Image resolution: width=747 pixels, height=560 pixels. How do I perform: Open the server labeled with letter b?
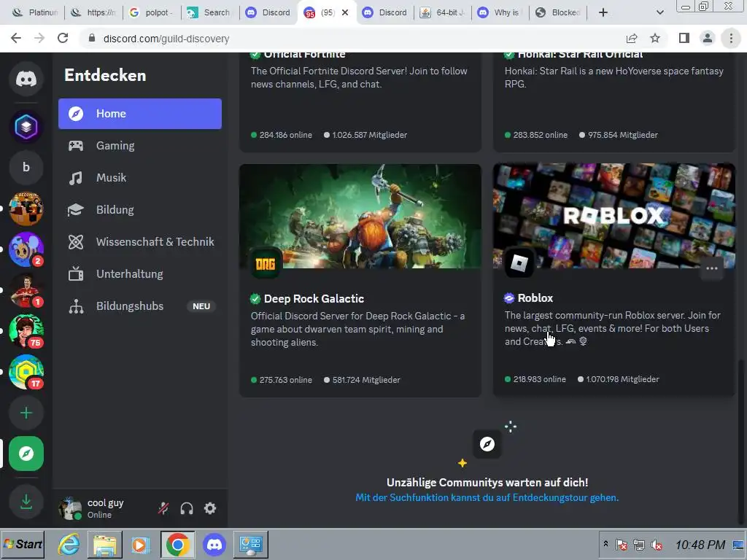[x=26, y=167]
